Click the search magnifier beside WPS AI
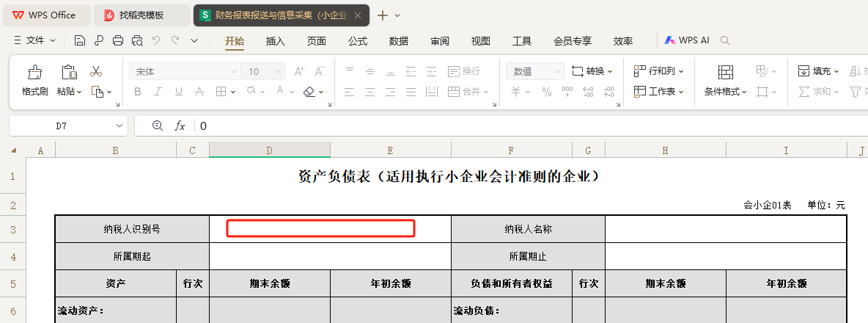Image resolution: width=868 pixels, height=323 pixels. coord(724,40)
